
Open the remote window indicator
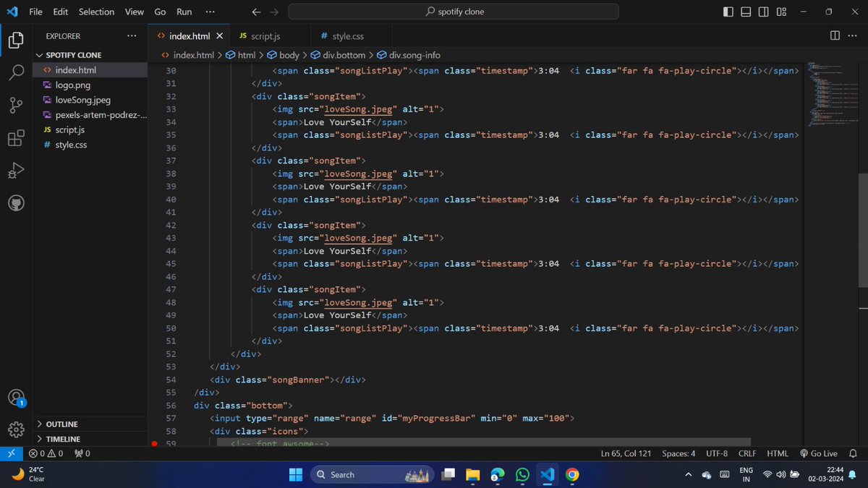[x=11, y=453]
